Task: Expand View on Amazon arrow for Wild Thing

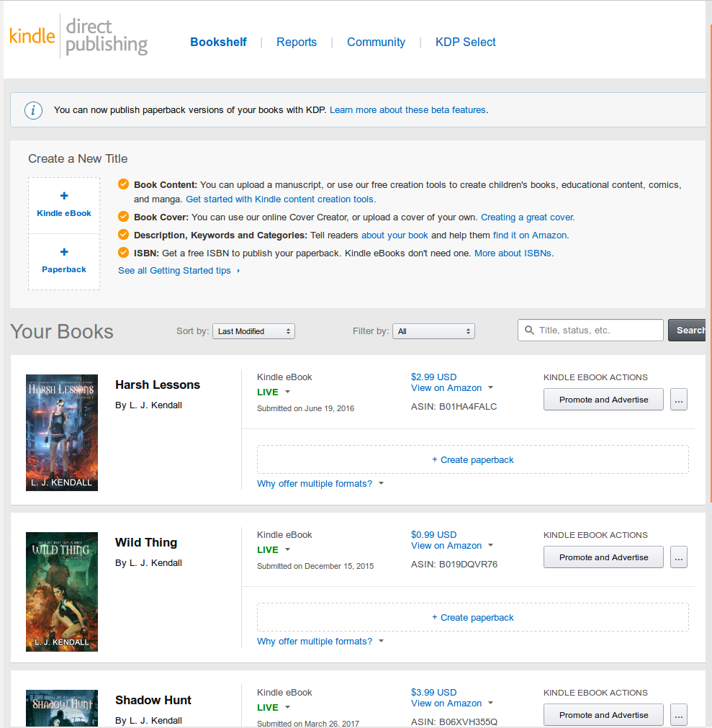Action: [491, 546]
